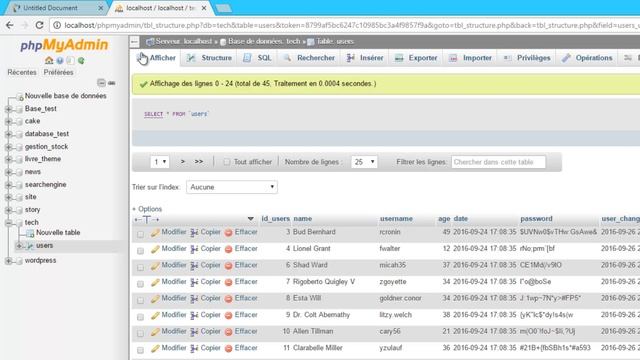Click the collapse panel icon left of breadcrumb
640x360 pixels.
(135, 41)
